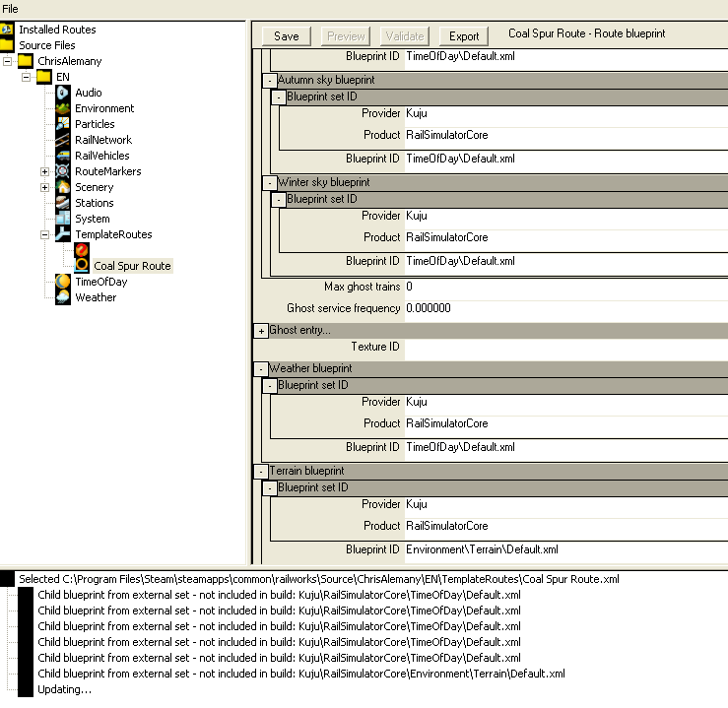This screenshot has height=708, width=728.
Task: Expand the Ghost entry section
Action: (261, 331)
